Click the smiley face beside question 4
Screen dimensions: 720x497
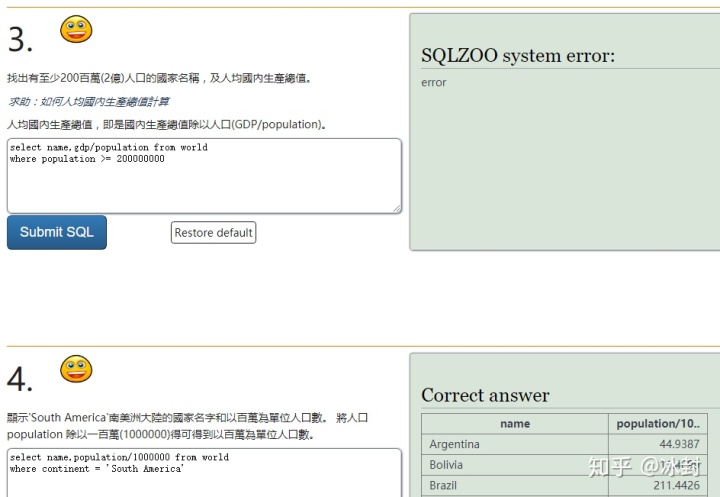click(76, 368)
